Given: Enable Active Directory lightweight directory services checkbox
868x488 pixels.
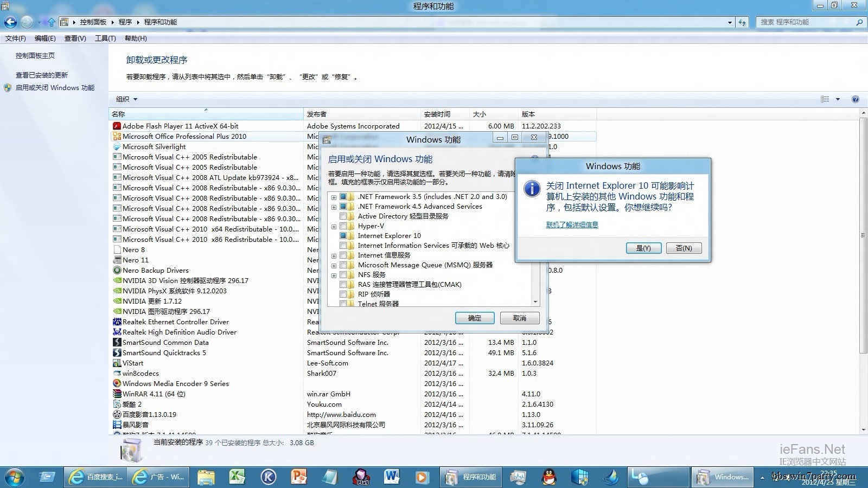Looking at the screenshot, I should point(343,216).
